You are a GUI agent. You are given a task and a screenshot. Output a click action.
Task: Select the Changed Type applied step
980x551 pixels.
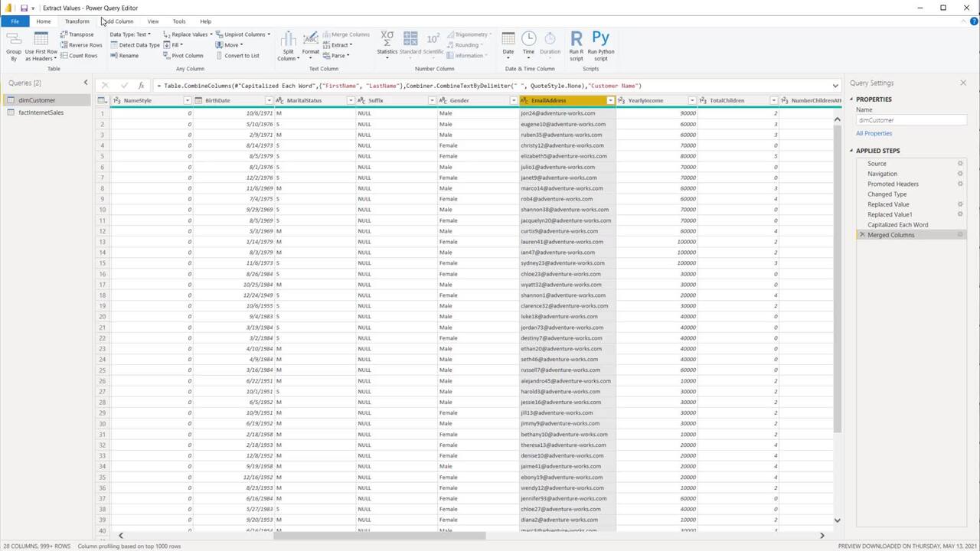click(887, 194)
